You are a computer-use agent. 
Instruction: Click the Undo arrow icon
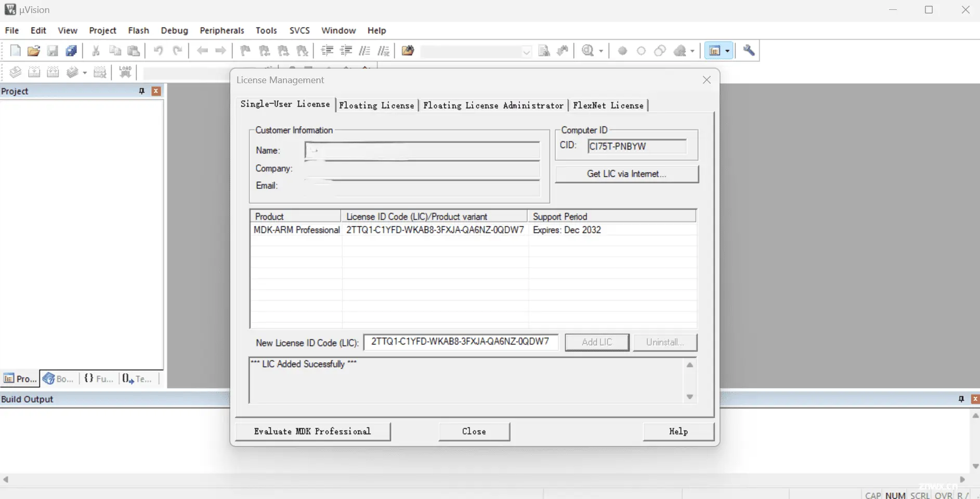[x=158, y=50]
